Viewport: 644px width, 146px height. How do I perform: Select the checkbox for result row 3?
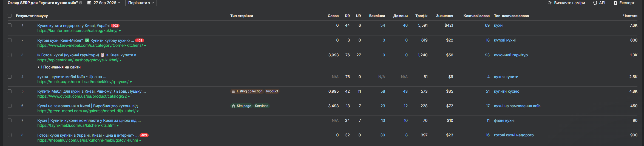tap(10, 55)
